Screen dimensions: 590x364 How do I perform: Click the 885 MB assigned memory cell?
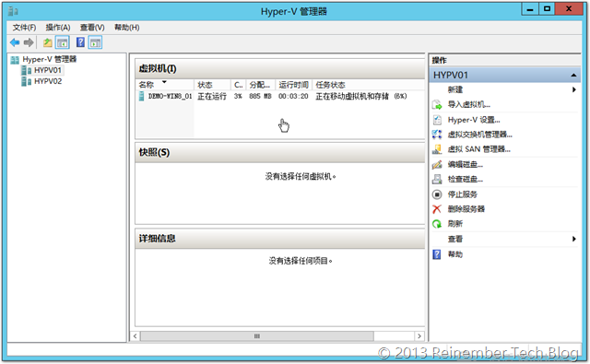click(260, 96)
